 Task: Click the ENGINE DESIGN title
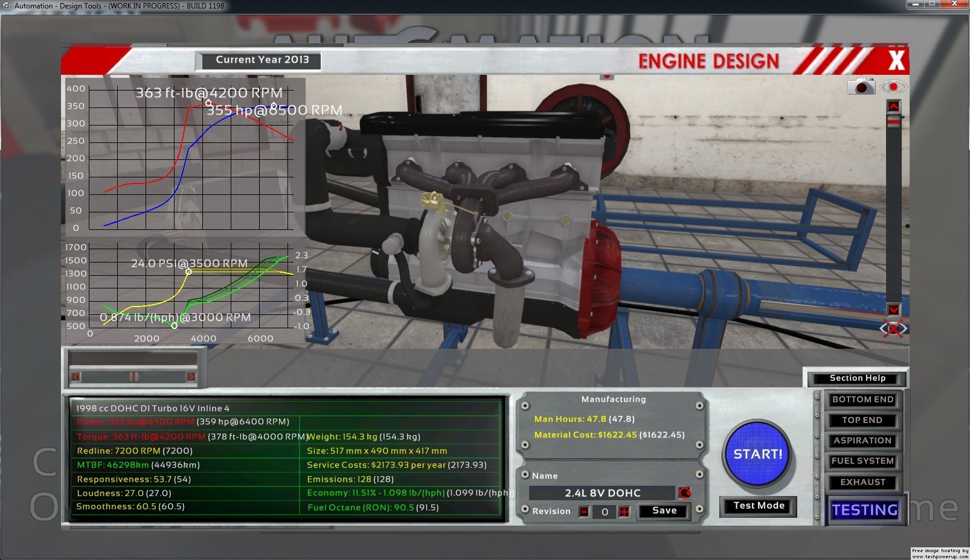tap(708, 61)
